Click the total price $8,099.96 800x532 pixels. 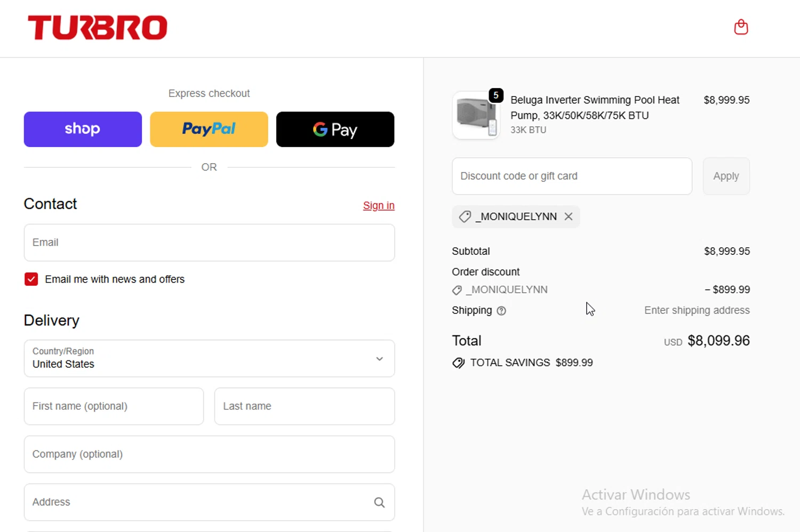718,341
